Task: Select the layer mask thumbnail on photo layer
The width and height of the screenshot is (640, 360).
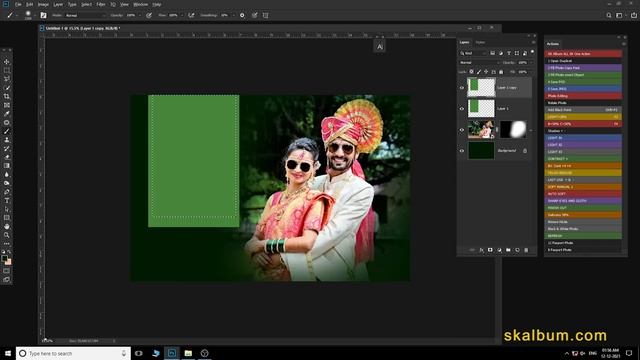Action: (x=513, y=129)
